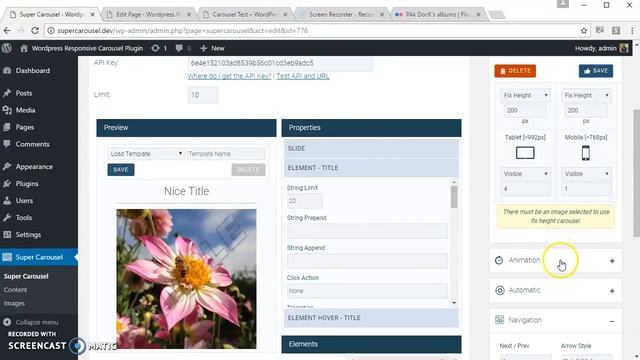
Task: Switch to Super Carousel browser tab
Action: pos(52,14)
